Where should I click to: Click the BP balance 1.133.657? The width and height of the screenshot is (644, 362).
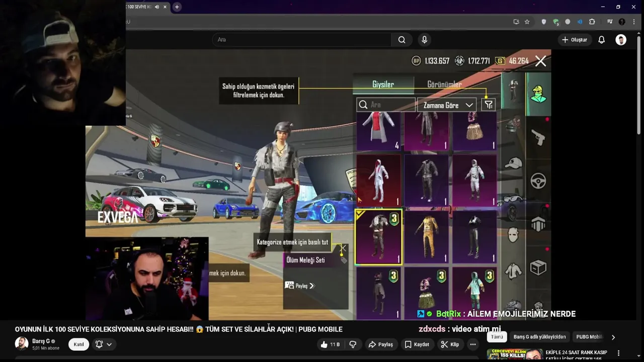(431, 61)
